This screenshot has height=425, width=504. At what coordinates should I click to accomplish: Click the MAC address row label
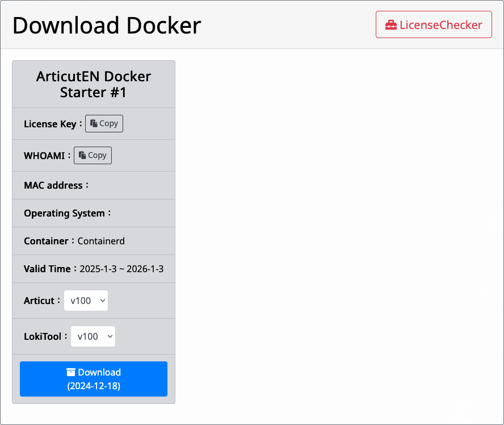point(54,185)
